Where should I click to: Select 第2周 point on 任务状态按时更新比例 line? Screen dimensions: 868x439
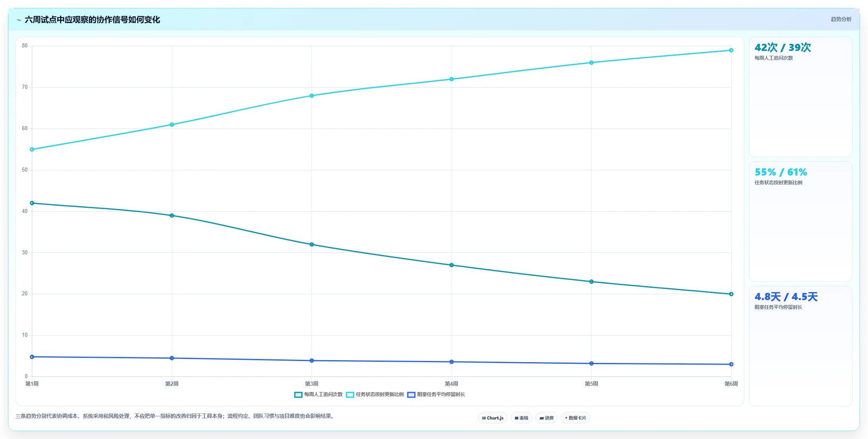172,125
